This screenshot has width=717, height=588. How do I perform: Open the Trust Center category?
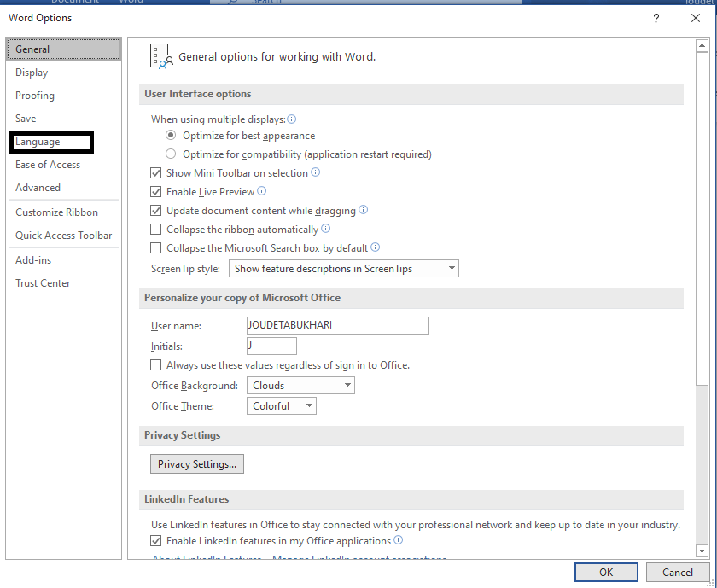[x=43, y=282]
